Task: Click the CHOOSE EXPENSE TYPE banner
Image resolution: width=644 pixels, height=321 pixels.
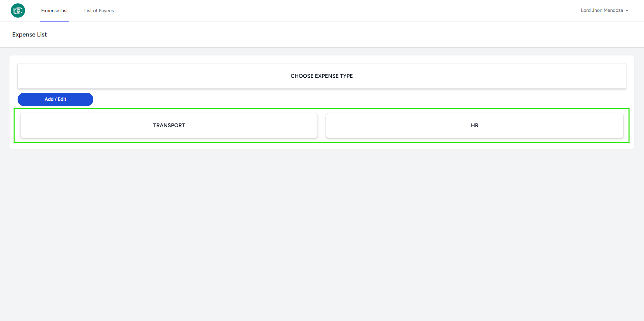Action: click(321, 76)
